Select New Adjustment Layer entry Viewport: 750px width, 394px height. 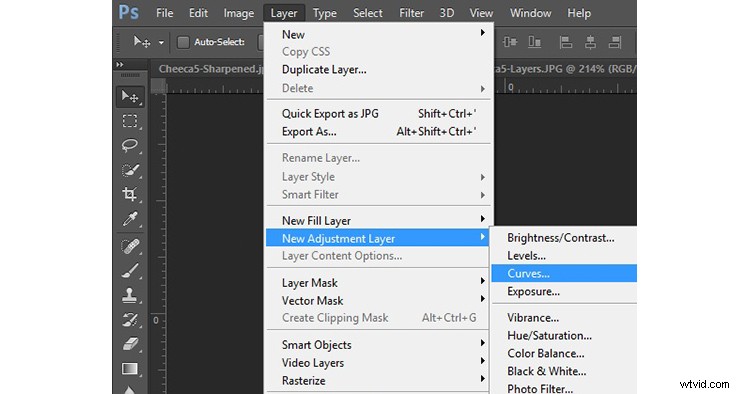tap(378, 238)
